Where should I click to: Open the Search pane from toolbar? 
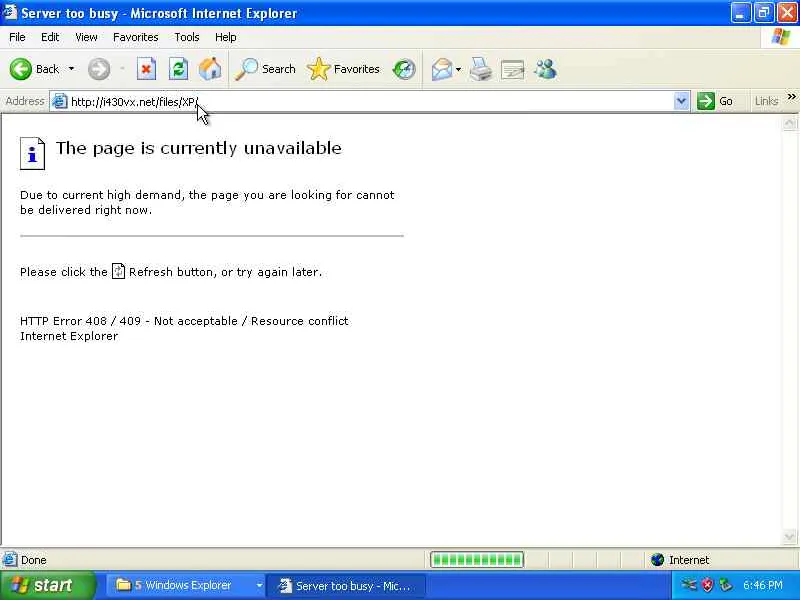pyautogui.click(x=265, y=69)
